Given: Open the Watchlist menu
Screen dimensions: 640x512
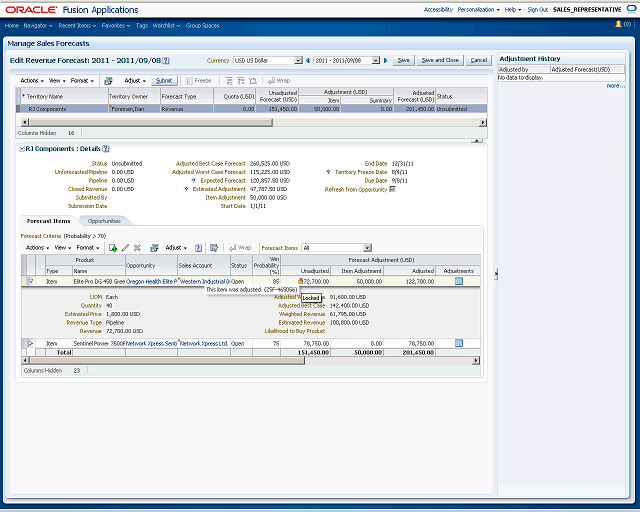Looking at the screenshot, I should tap(166, 25).
